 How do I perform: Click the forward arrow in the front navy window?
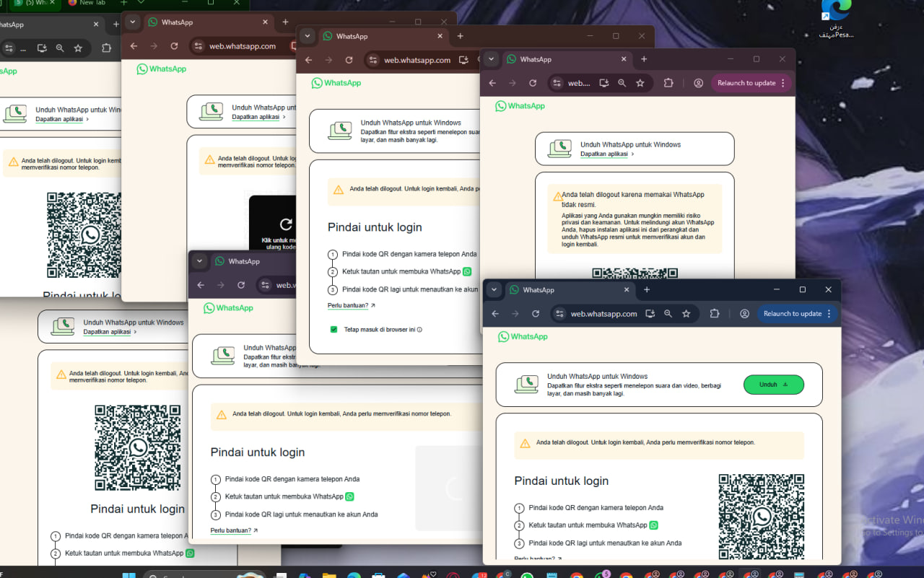point(515,314)
